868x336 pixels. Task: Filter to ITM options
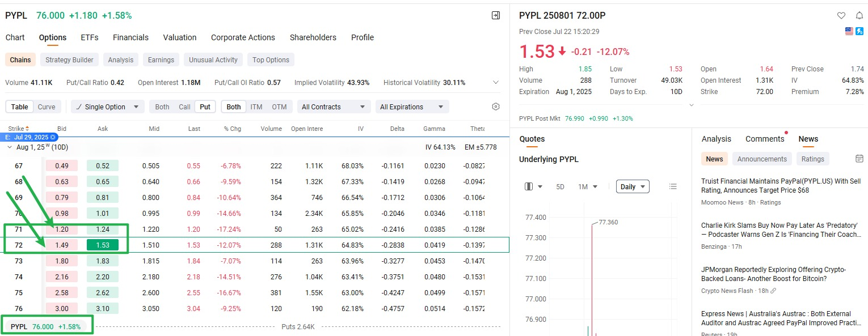[x=256, y=107]
